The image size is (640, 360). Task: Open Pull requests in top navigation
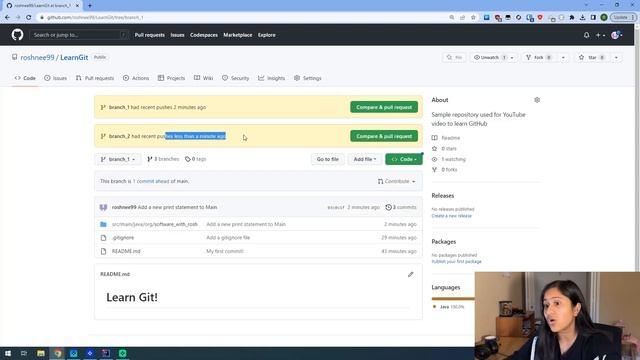(x=150, y=35)
